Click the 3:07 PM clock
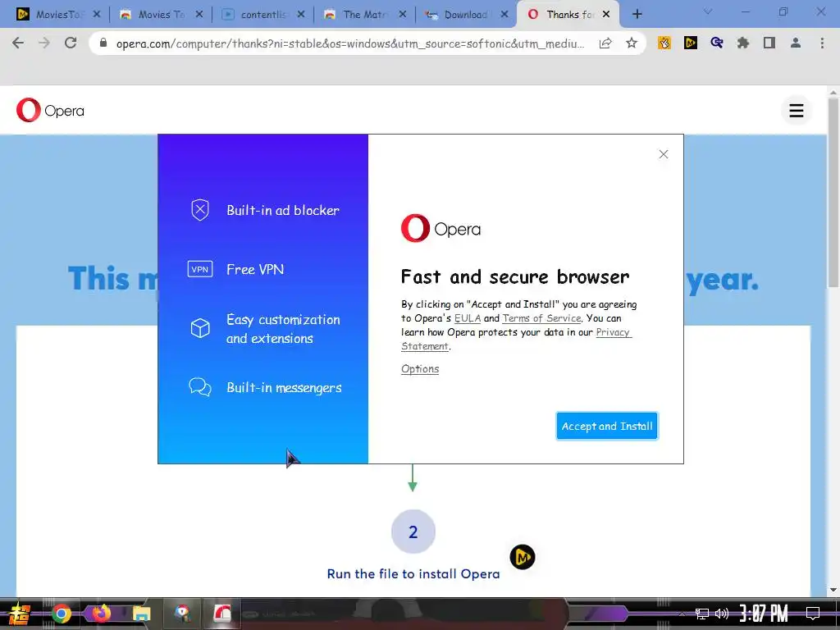This screenshot has width=840, height=630. pos(764,614)
